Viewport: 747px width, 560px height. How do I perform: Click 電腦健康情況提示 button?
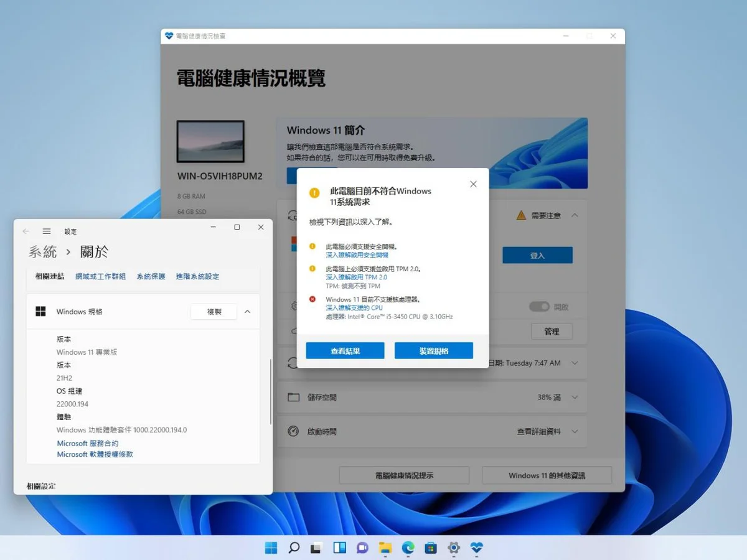[404, 475]
